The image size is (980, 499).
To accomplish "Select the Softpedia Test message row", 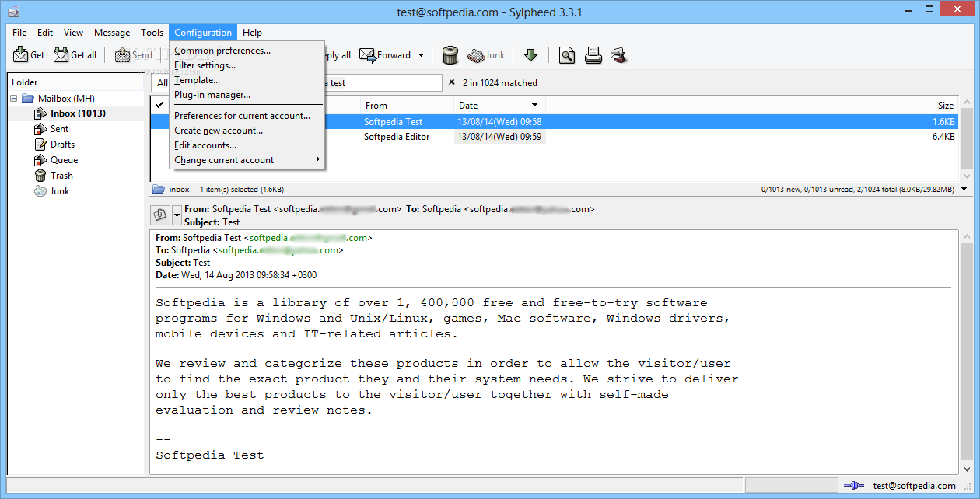I will pos(555,122).
